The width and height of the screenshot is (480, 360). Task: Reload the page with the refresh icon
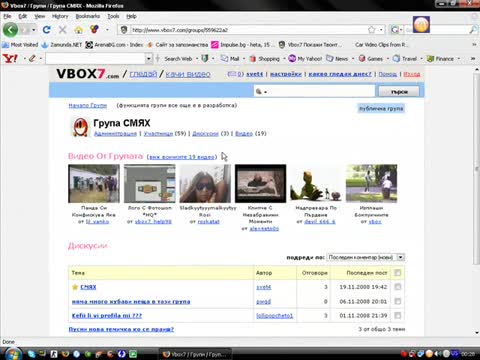[47, 30]
